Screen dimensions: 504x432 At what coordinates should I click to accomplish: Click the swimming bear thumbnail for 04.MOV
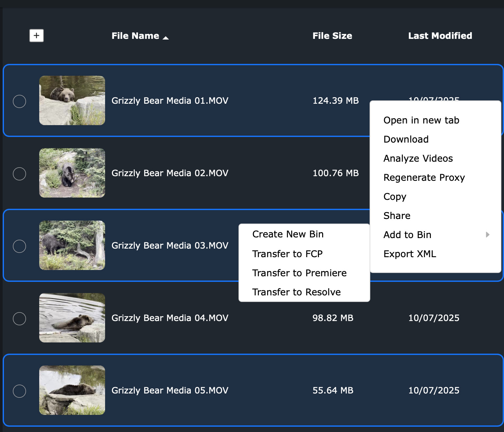72,318
